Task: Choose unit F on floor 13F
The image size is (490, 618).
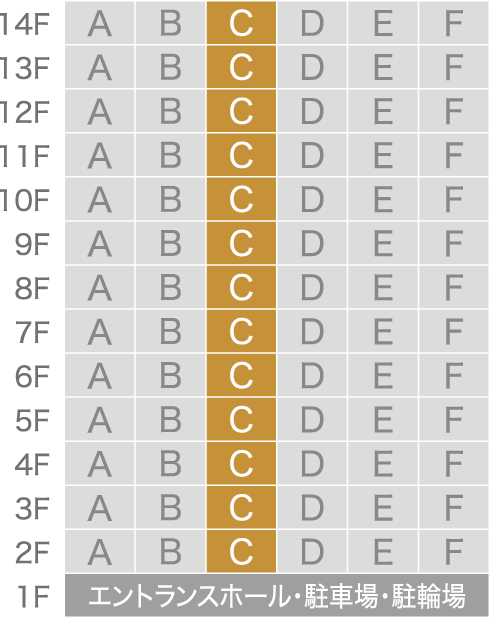Action: [x=454, y=67]
